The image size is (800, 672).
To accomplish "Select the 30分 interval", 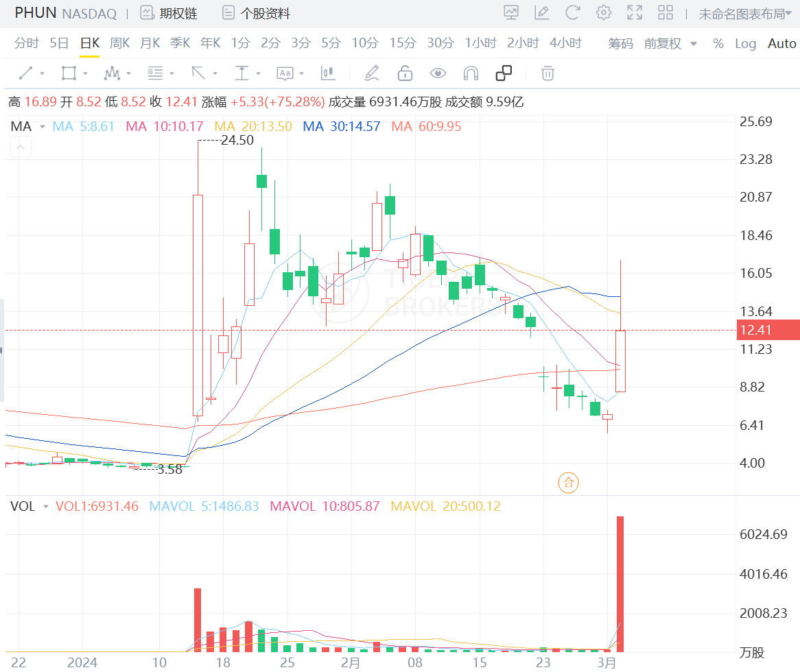I will click(440, 43).
